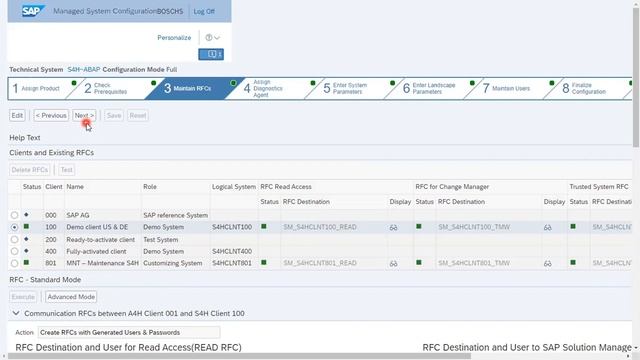Click RFC Read Access status square, client 100
640x360 pixels.
click(x=264, y=226)
